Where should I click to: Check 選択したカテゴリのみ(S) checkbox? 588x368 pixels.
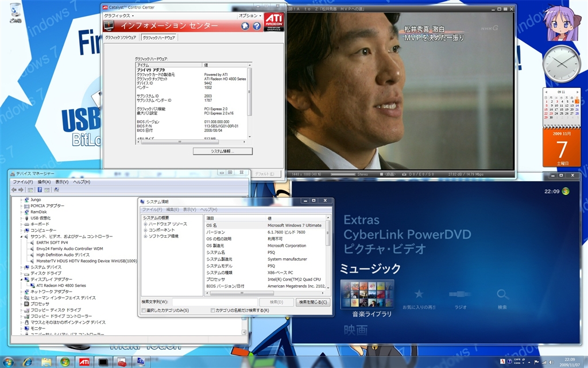pos(144,310)
